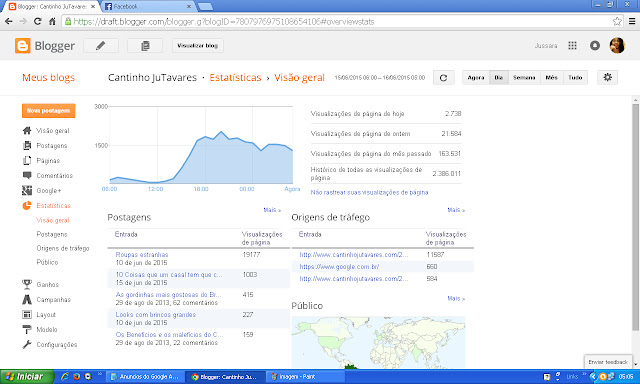Click the browser home icon
640x384 pixels.
(52, 21)
